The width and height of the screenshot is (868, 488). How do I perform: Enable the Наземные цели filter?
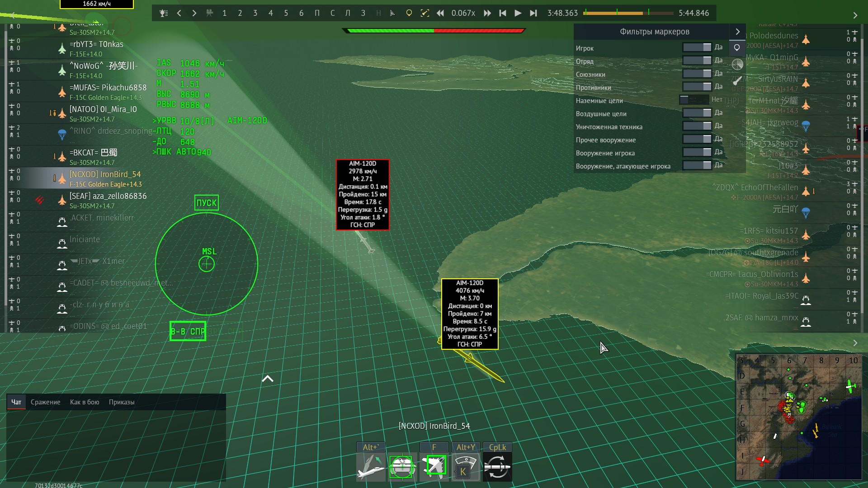(x=694, y=100)
